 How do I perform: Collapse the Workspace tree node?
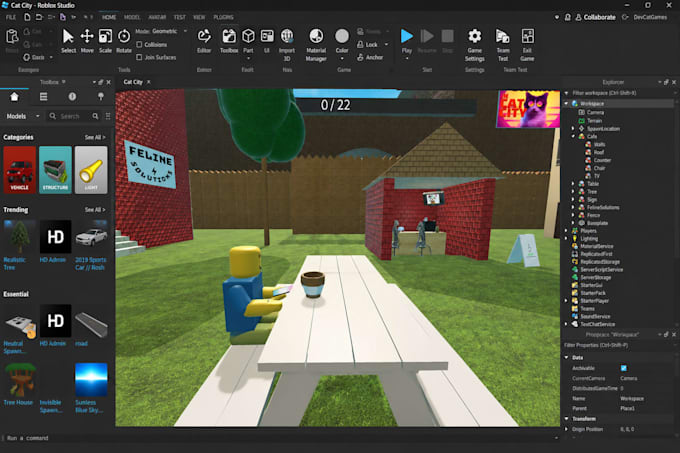tap(566, 103)
